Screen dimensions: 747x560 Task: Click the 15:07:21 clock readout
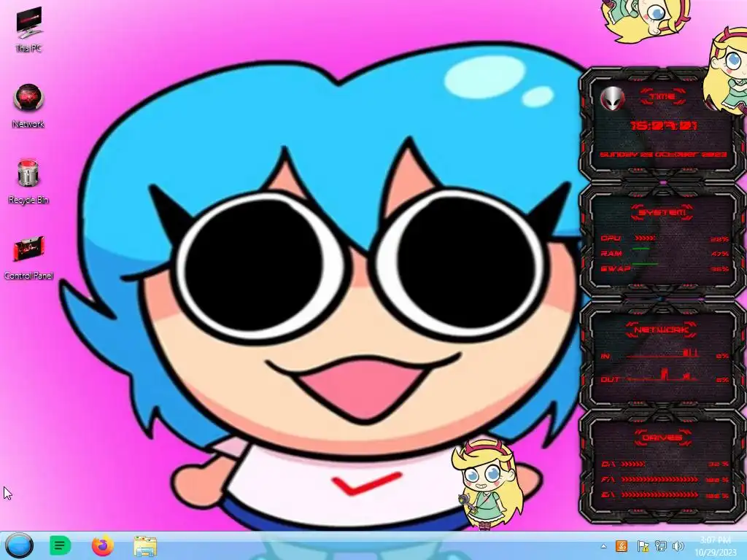[x=663, y=125]
